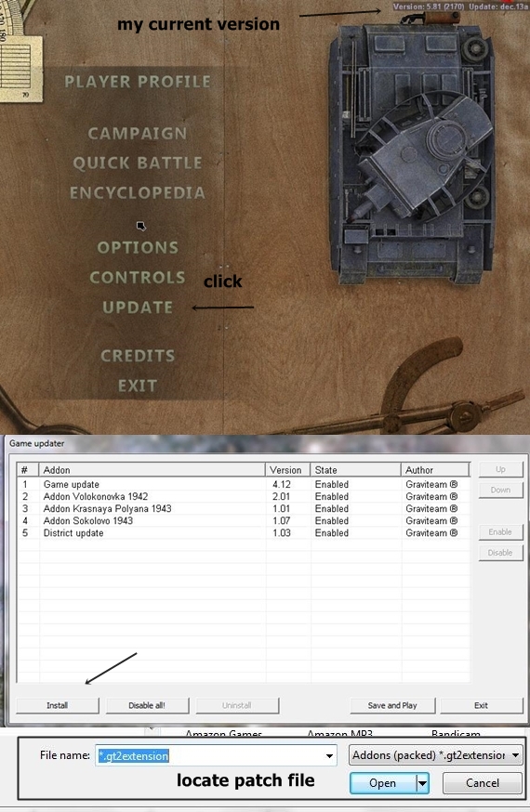Open the Addons (packed) file type dropdown
The height and width of the screenshot is (812, 530).
tap(436, 755)
